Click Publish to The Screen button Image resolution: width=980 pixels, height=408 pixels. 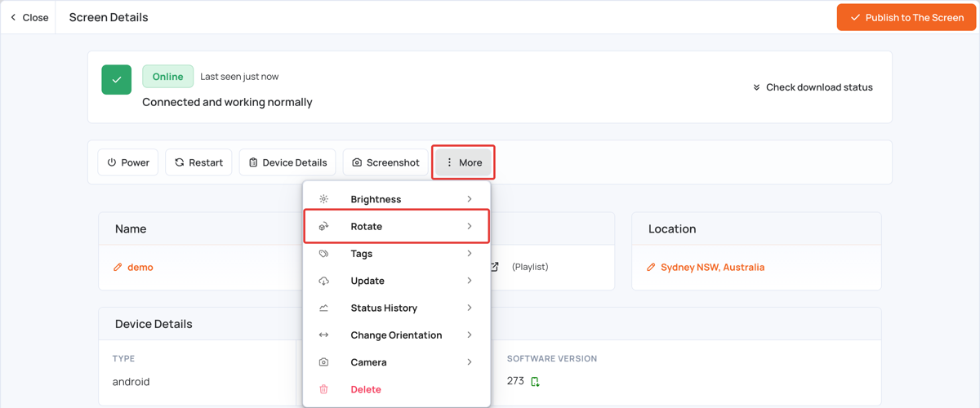906,17
